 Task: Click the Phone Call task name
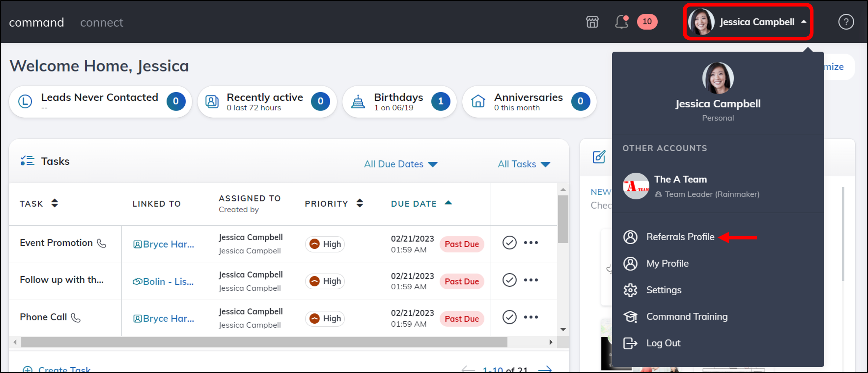click(x=43, y=317)
